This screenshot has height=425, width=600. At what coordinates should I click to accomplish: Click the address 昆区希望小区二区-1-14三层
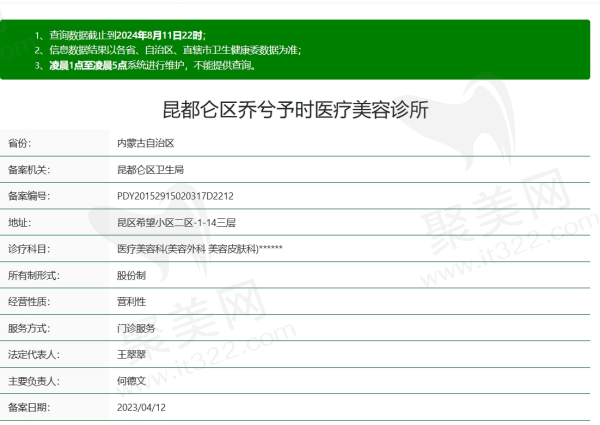click(x=176, y=222)
